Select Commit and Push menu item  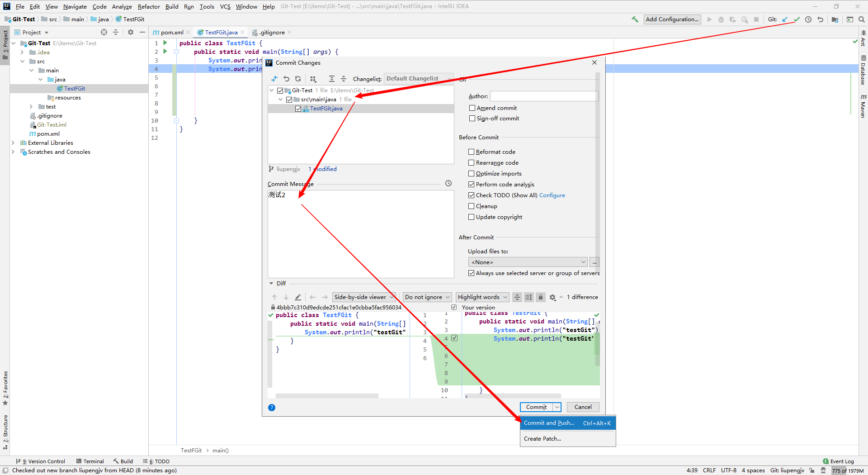[x=568, y=423]
